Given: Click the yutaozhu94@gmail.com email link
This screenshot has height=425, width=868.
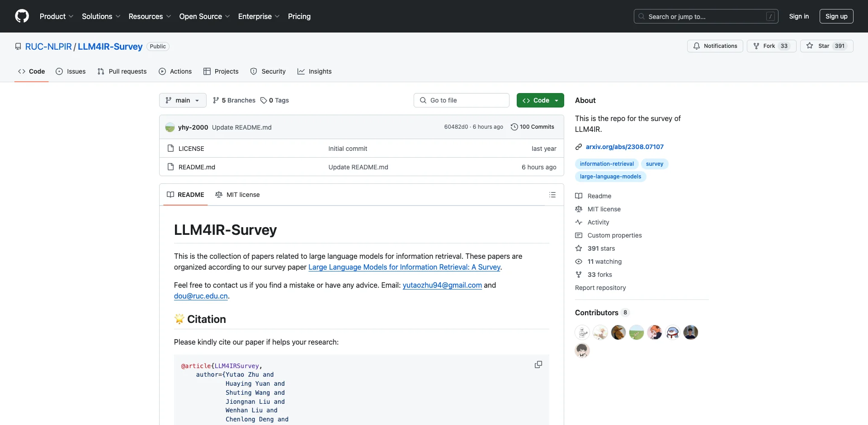Looking at the screenshot, I should coord(442,285).
